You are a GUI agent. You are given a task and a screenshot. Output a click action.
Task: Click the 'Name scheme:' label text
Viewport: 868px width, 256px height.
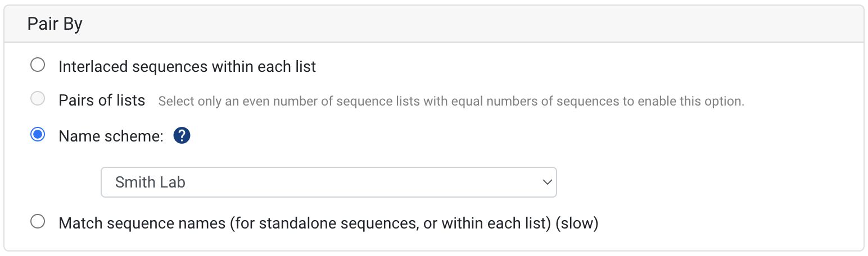111,135
